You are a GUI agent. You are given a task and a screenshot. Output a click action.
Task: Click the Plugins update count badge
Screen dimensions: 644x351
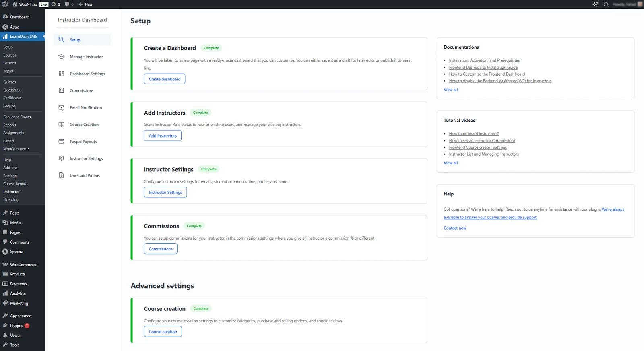(27, 326)
